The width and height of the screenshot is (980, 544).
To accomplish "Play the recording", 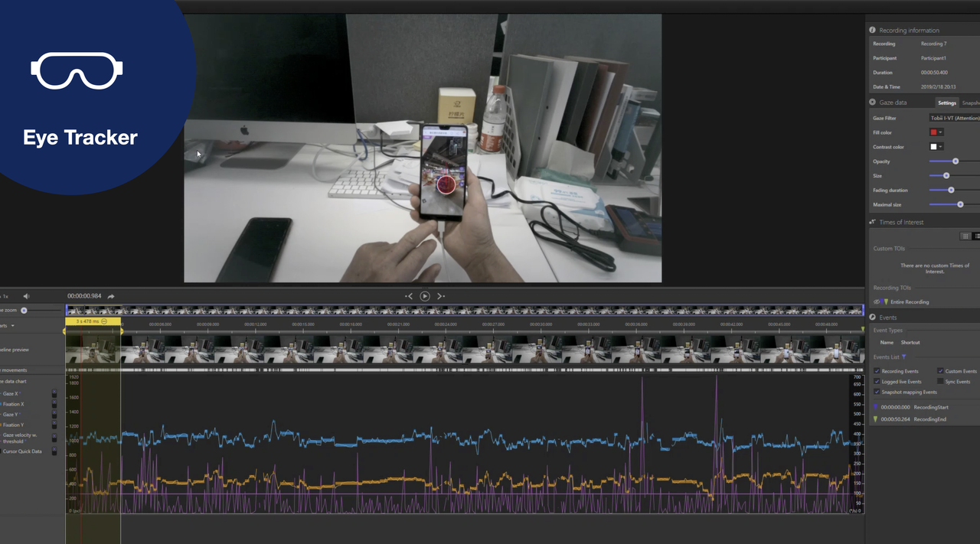I will tap(425, 296).
